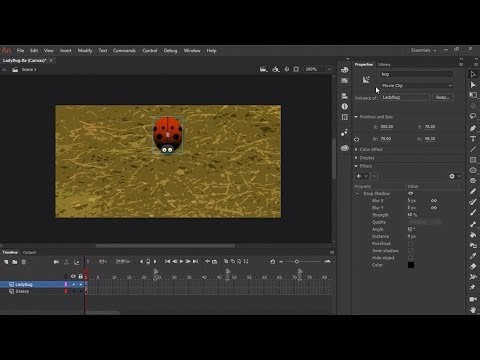Open the Movie Clip type dropdown

417,86
